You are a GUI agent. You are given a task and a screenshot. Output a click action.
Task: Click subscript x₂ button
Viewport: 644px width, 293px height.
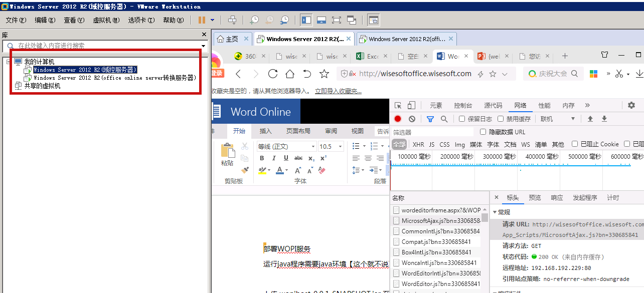click(x=311, y=158)
